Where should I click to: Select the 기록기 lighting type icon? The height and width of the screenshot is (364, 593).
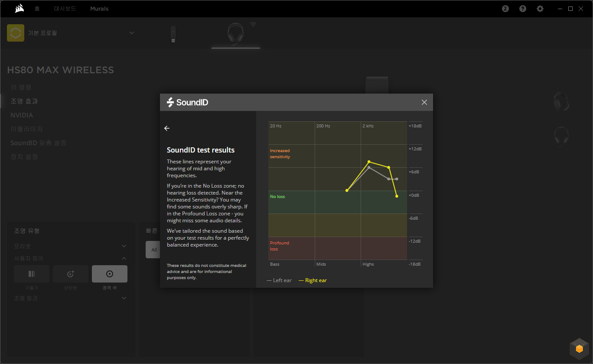click(32, 274)
